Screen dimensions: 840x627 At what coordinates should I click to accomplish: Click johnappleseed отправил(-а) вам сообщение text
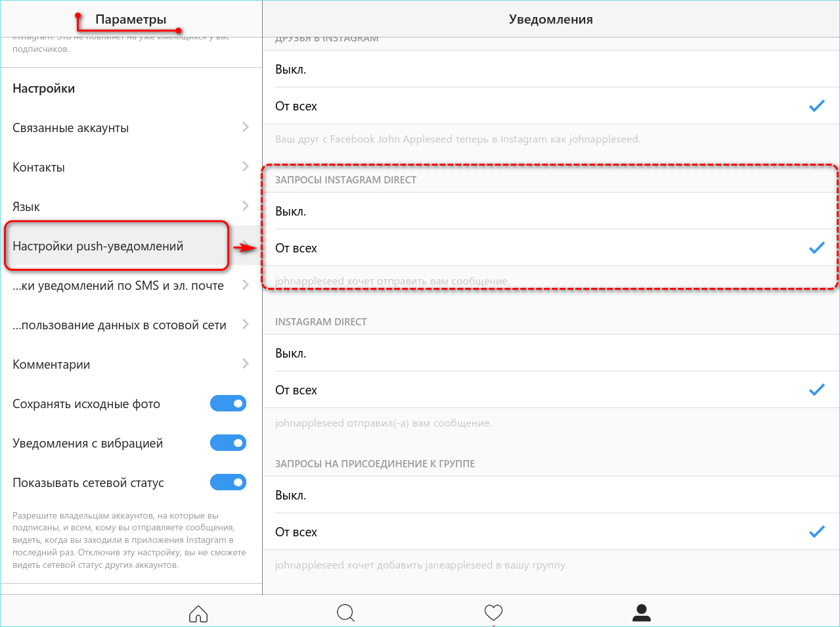tap(383, 423)
